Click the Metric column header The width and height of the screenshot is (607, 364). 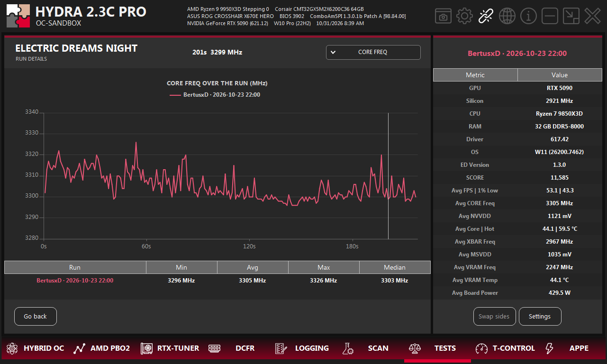tap(475, 75)
